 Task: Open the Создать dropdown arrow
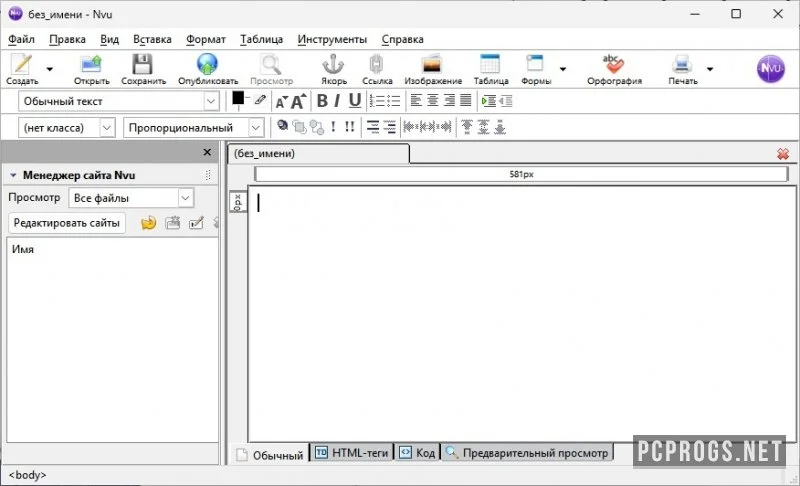coord(49,69)
